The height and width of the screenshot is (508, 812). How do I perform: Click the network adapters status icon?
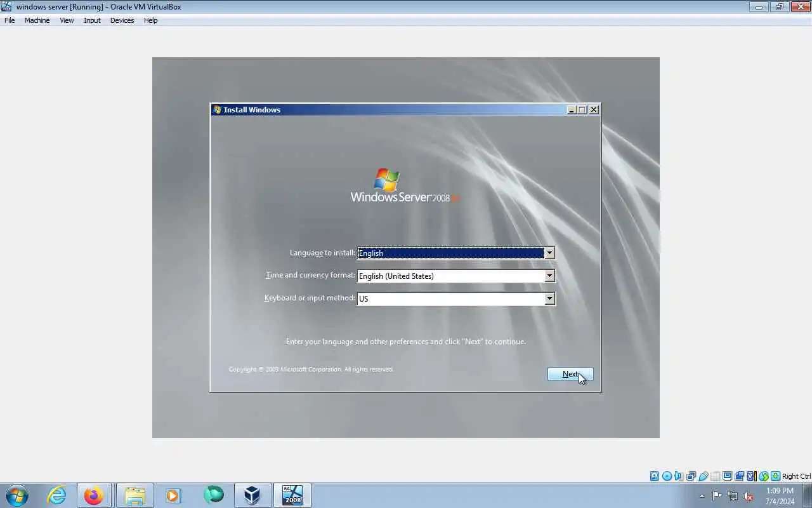coord(691,476)
